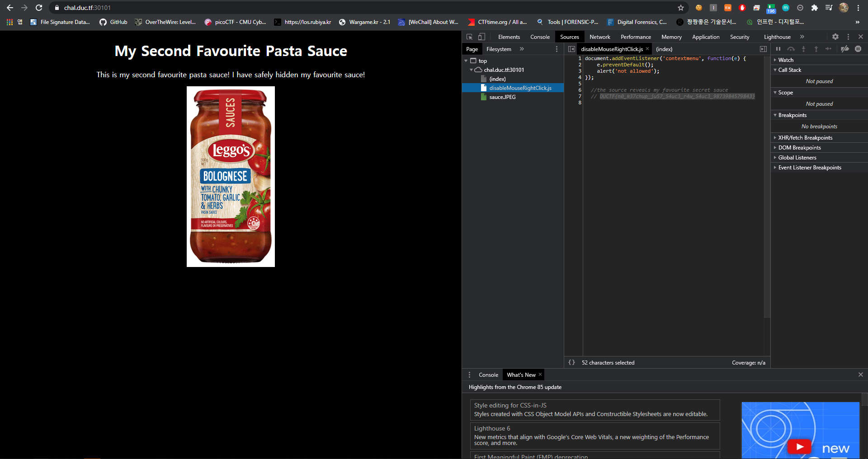Activate the inspect element picker icon

click(x=469, y=37)
